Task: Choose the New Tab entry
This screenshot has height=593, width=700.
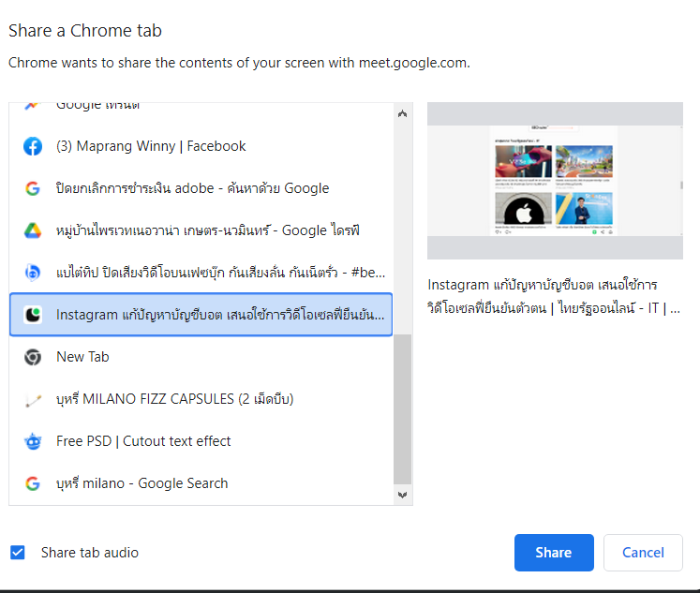Action: click(x=201, y=357)
